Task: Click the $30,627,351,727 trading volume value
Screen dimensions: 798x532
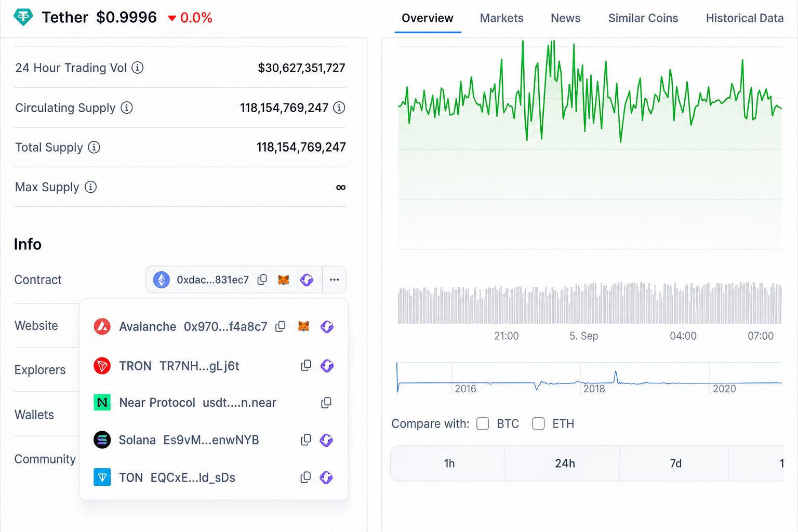Action: coord(301,68)
